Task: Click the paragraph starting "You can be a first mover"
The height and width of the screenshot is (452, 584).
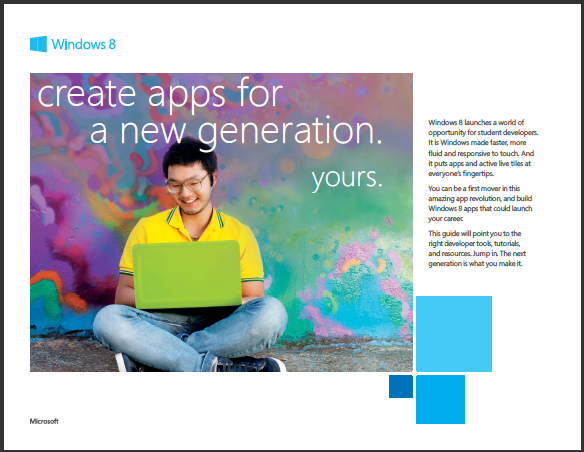Action: tap(480, 203)
